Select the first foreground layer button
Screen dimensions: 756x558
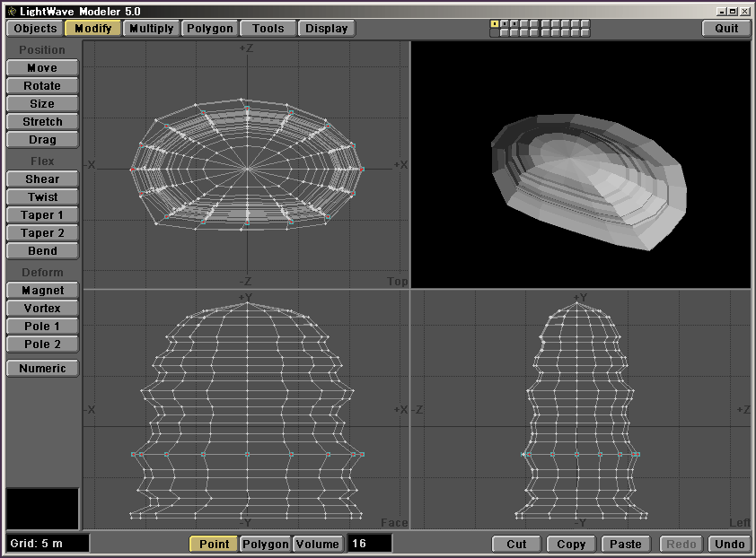point(495,24)
